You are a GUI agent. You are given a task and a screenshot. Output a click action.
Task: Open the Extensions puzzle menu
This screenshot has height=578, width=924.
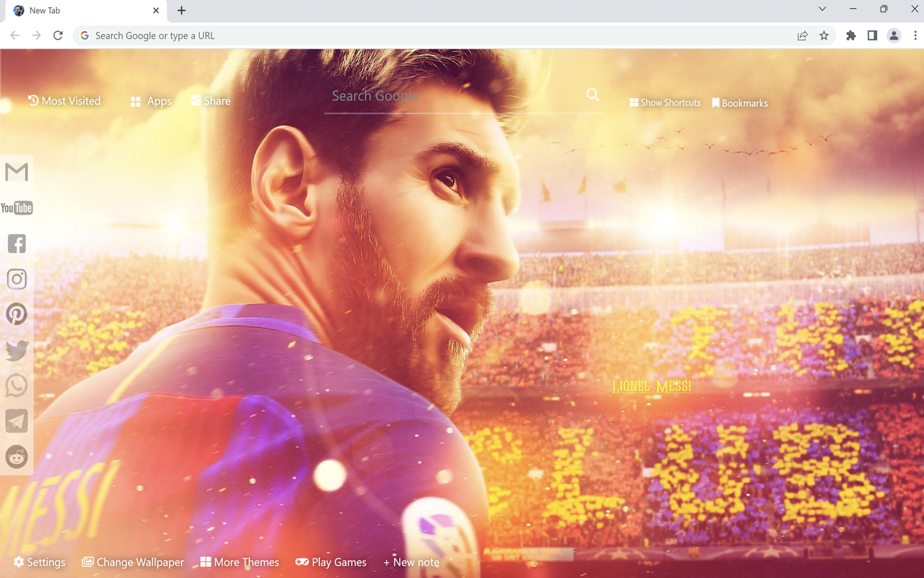[x=851, y=35]
